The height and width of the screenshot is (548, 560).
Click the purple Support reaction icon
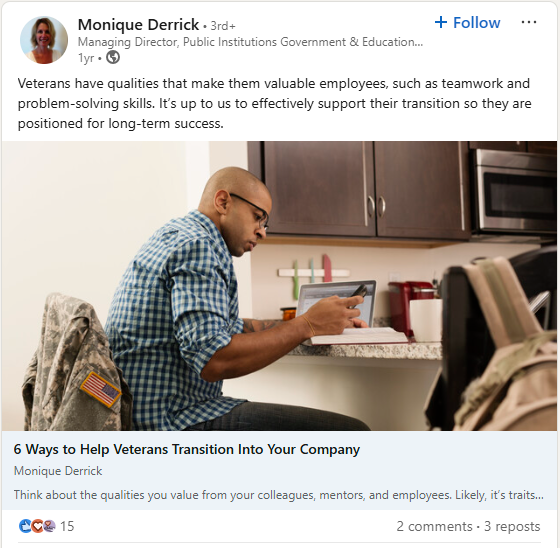[49, 526]
